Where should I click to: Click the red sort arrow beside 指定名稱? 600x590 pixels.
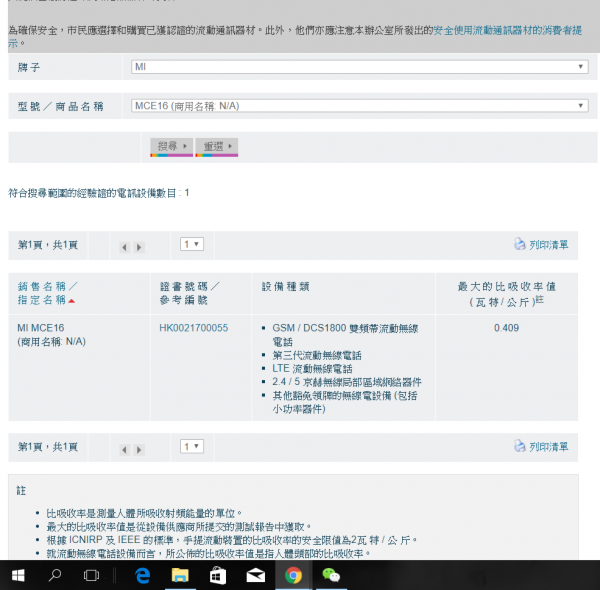point(72,301)
